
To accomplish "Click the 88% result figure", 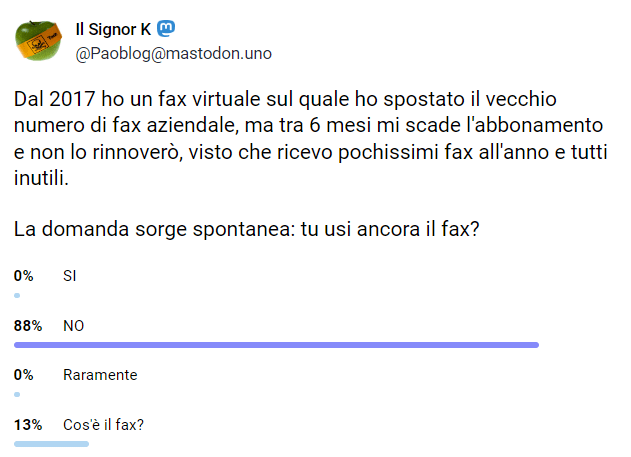I will (x=28, y=325).
